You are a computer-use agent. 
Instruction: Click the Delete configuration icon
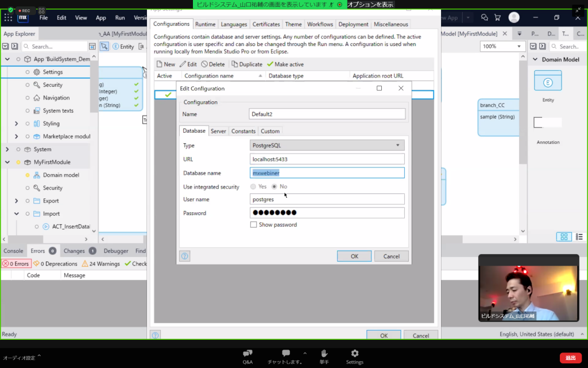(204, 64)
